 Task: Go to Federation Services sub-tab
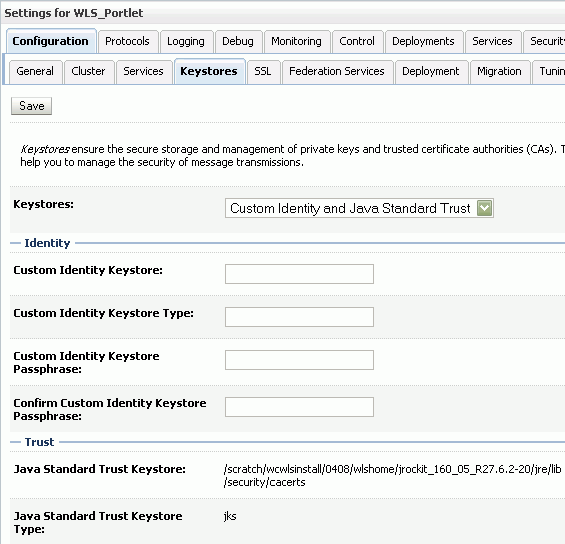click(x=337, y=71)
